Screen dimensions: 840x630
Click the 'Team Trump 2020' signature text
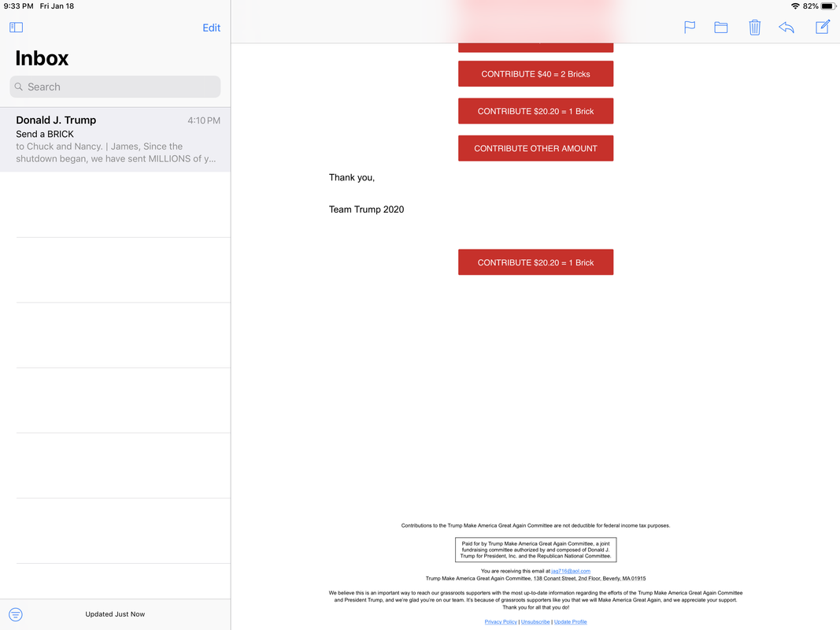(366, 209)
